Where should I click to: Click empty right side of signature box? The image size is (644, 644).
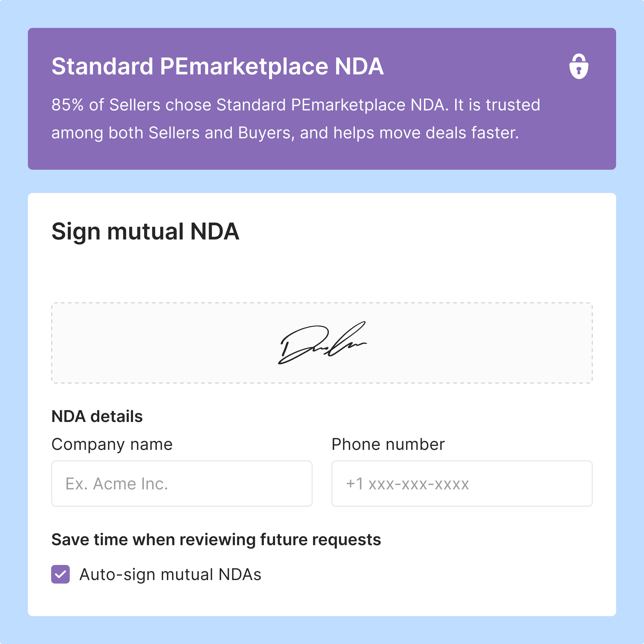493,343
